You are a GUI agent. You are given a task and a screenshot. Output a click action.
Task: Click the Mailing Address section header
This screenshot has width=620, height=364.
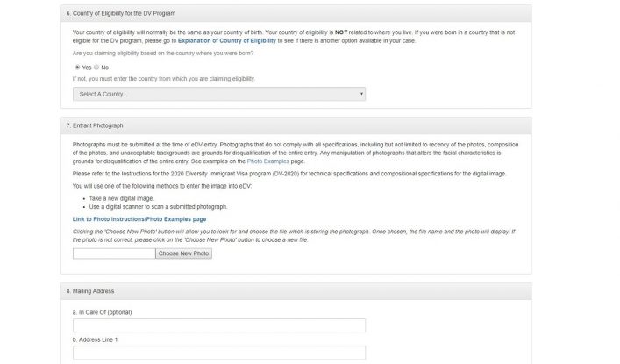point(89,291)
